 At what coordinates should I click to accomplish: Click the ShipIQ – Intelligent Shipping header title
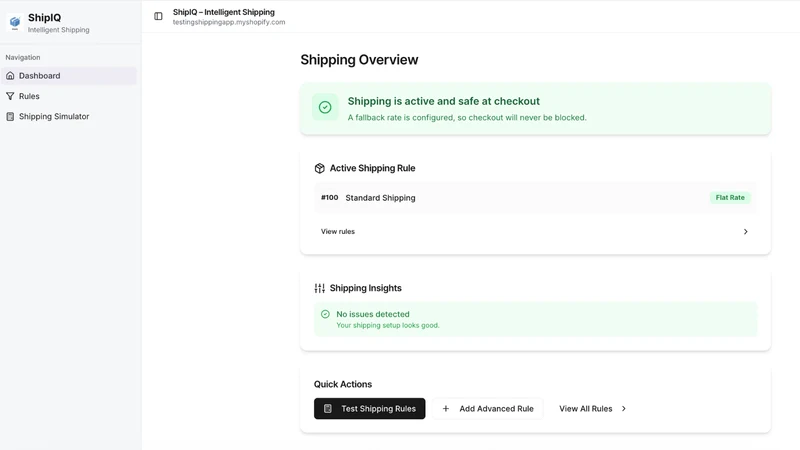[223, 12]
